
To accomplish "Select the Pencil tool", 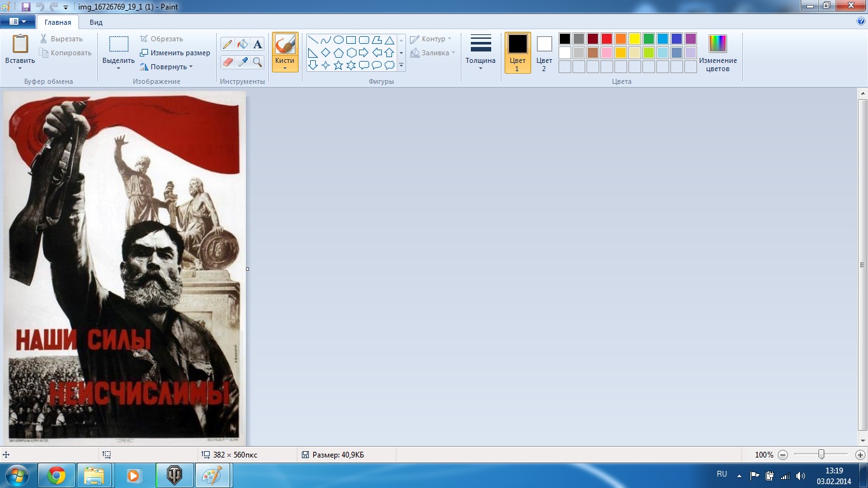I will click(227, 44).
